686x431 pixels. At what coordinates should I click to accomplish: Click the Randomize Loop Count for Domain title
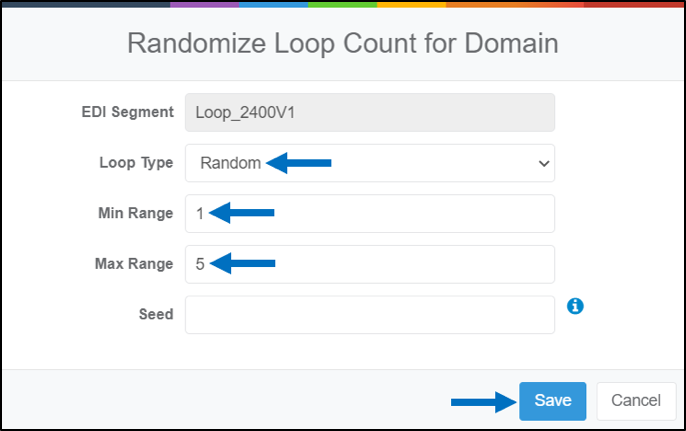[x=343, y=43]
